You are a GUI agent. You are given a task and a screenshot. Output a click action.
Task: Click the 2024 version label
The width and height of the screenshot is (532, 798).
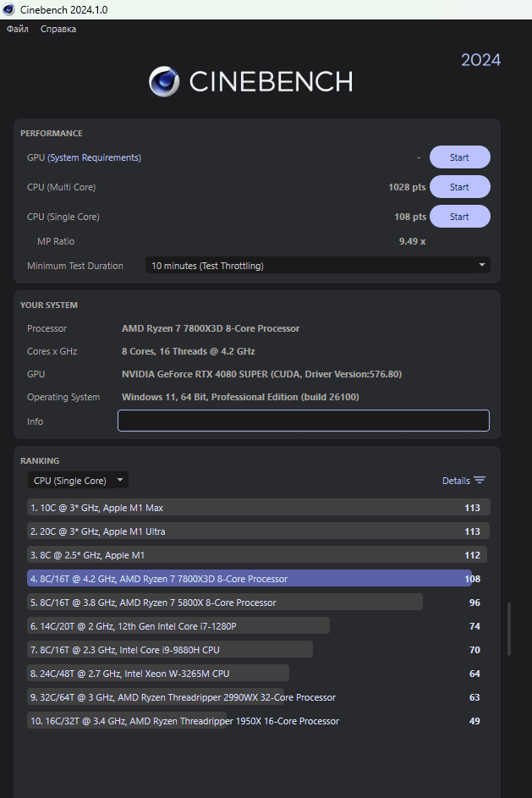(480, 60)
